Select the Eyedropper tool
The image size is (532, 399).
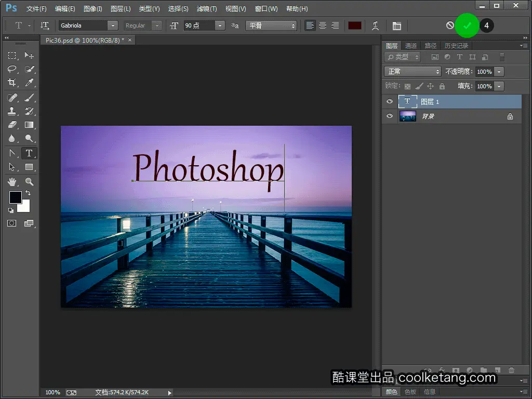tap(30, 83)
